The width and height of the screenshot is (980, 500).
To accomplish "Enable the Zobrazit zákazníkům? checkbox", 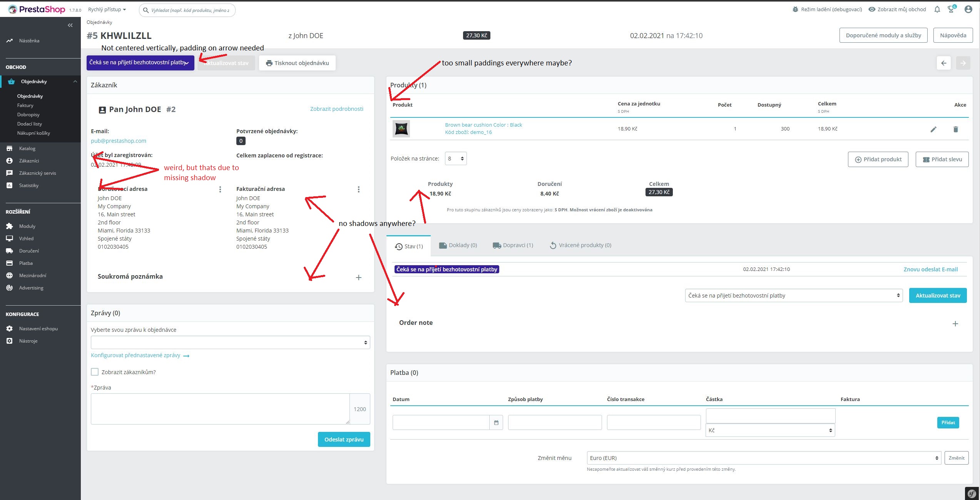I will click(x=95, y=372).
